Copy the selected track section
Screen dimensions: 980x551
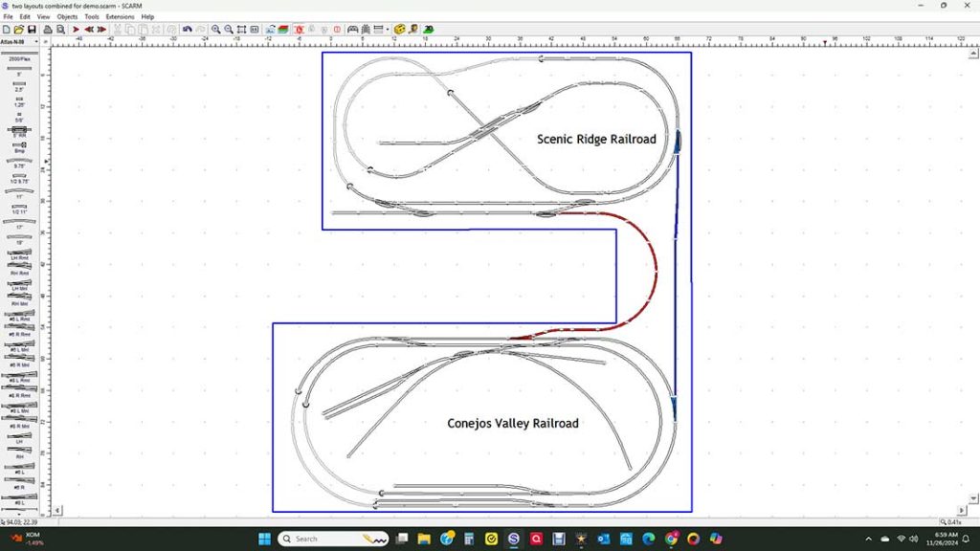point(129,29)
